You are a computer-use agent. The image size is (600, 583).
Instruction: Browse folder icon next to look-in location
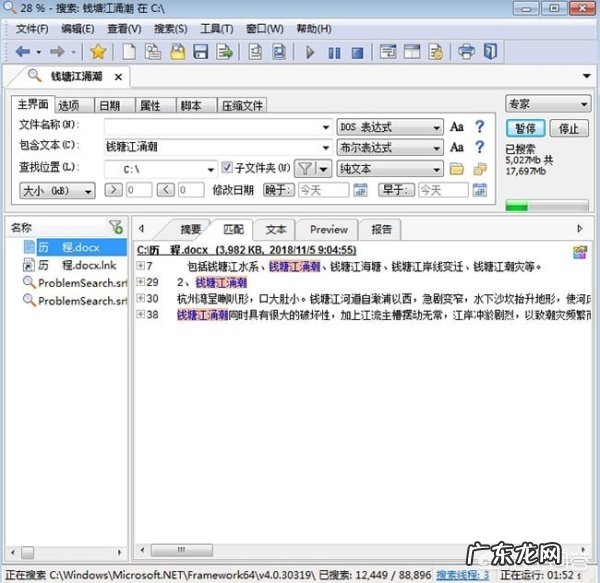tap(457, 169)
